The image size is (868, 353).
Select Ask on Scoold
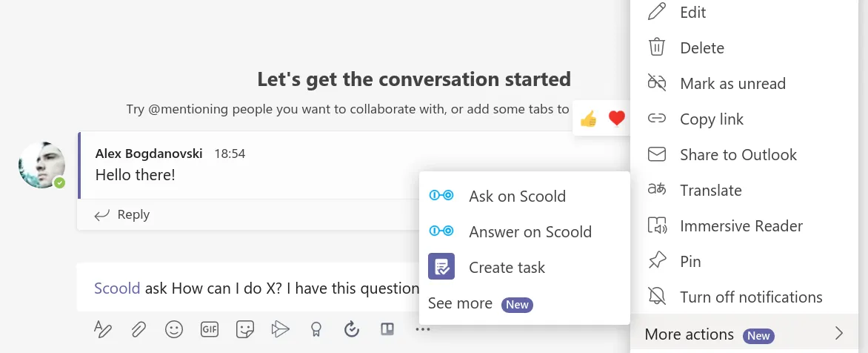pyautogui.click(x=517, y=197)
